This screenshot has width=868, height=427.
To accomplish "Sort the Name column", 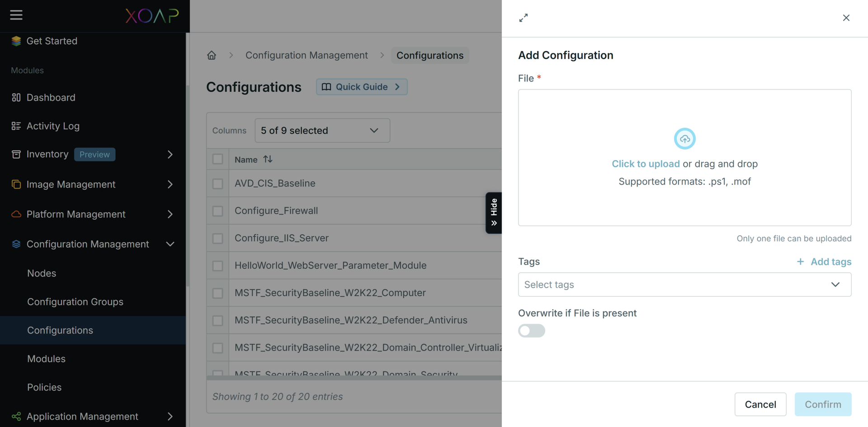I will click(x=268, y=159).
